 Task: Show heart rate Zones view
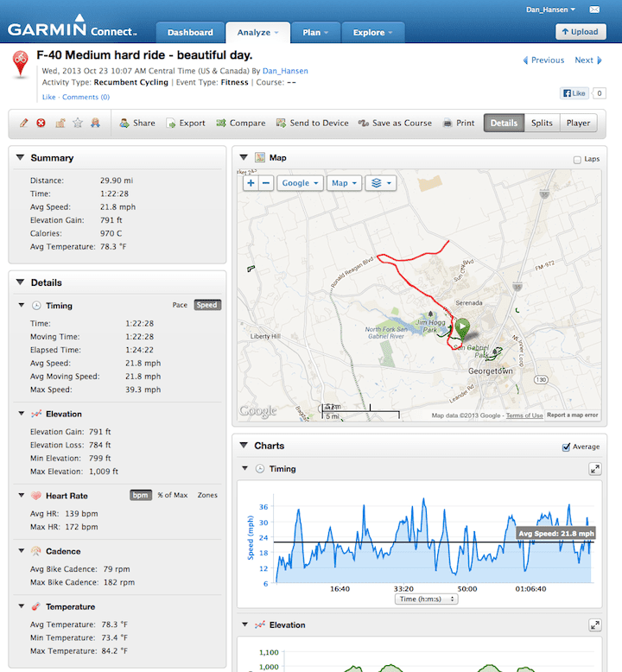207,495
